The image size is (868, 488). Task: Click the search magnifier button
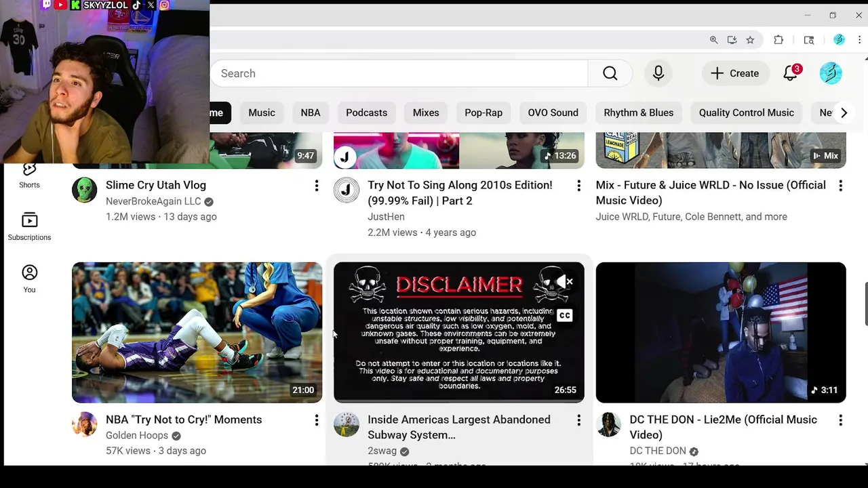tap(610, 73)
